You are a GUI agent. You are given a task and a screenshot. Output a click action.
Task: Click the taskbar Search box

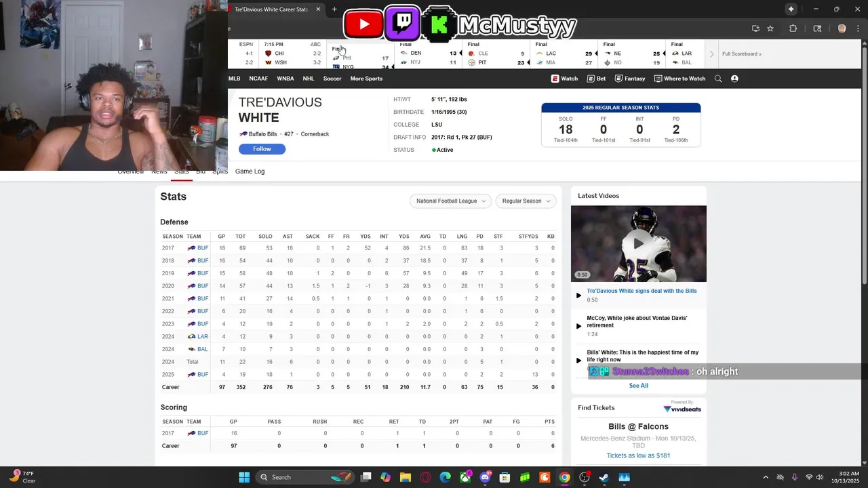pos(307,477)
